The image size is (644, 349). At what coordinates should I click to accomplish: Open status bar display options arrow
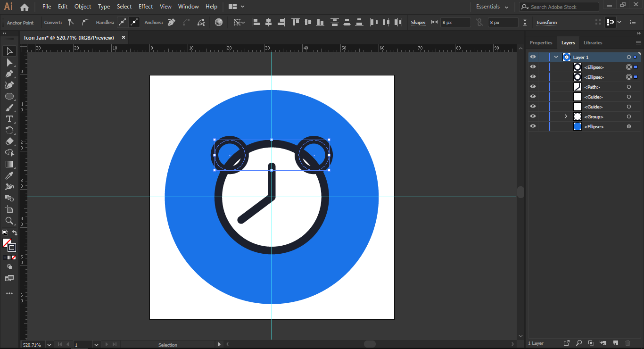(x=219, y=345)
